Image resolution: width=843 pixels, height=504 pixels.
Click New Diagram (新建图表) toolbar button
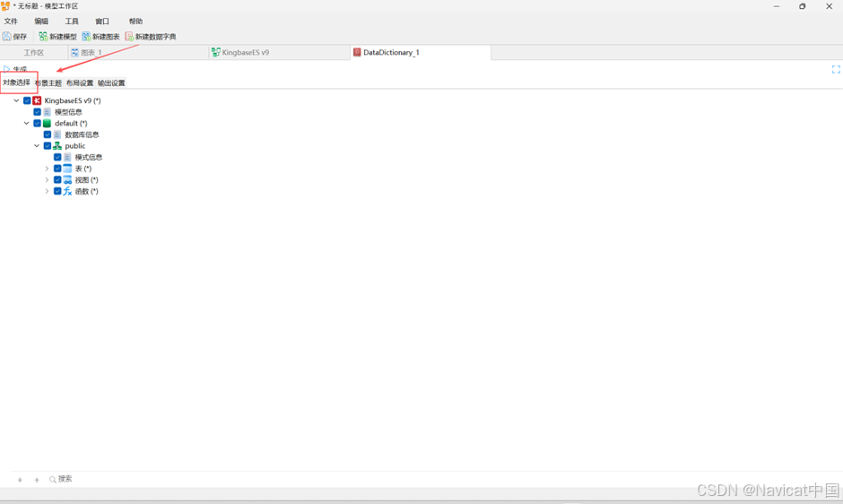[100, 37]
